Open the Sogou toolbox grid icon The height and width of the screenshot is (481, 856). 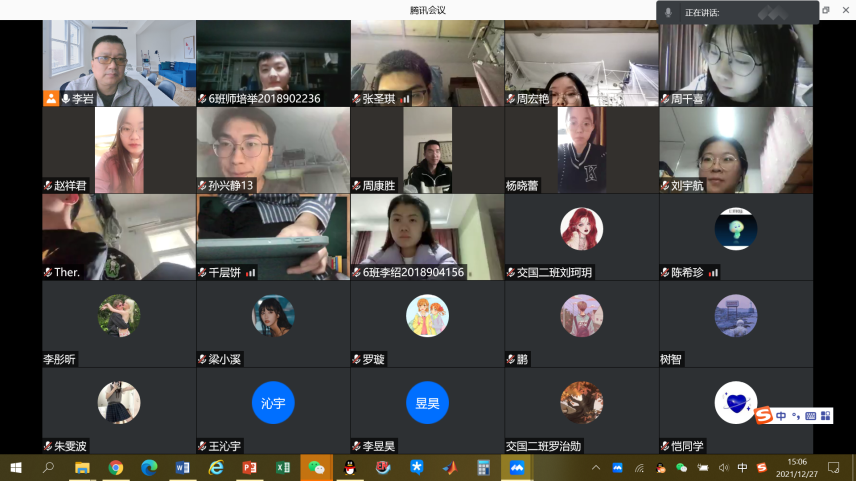click(x=826, y=415)
